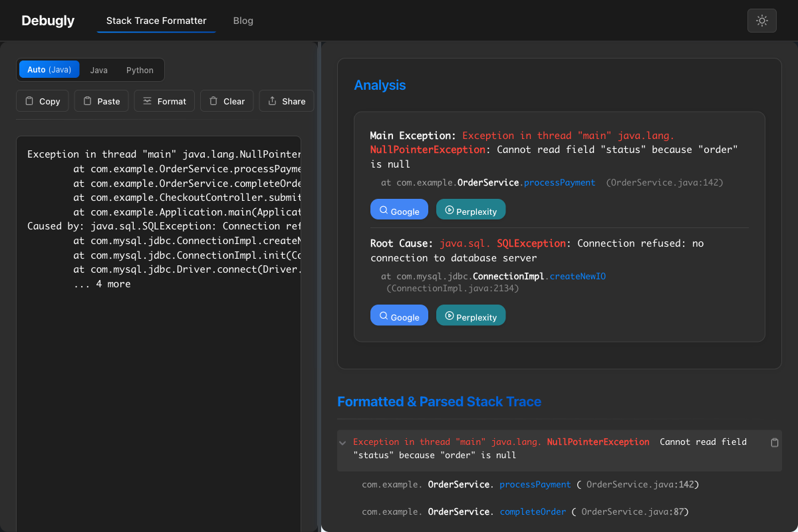This screenshot has width=798, height=532.
Task: Click the panel splitter between editor and results
Action: (320, 287)
